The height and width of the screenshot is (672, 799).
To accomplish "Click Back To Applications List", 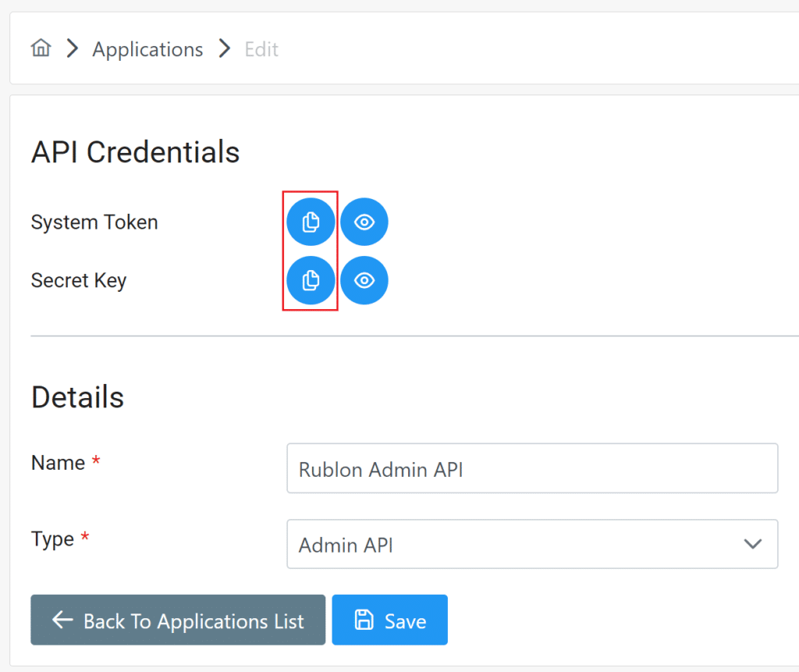I will (177, 620).
